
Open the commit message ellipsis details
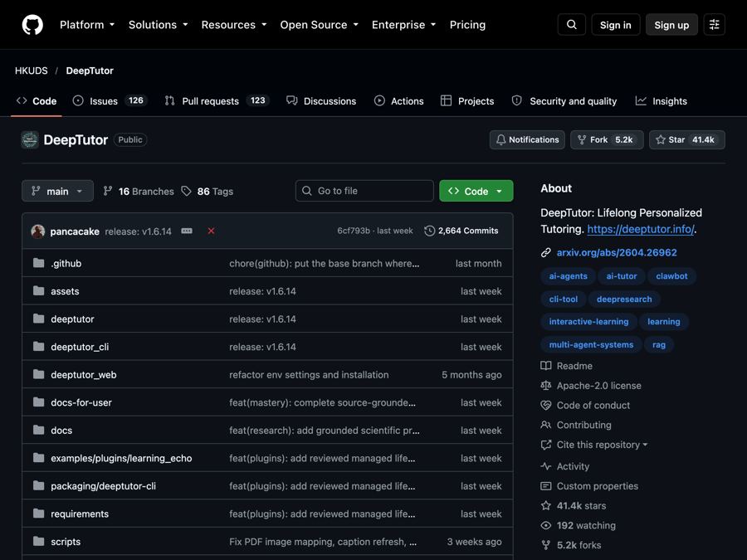point(187,231)
